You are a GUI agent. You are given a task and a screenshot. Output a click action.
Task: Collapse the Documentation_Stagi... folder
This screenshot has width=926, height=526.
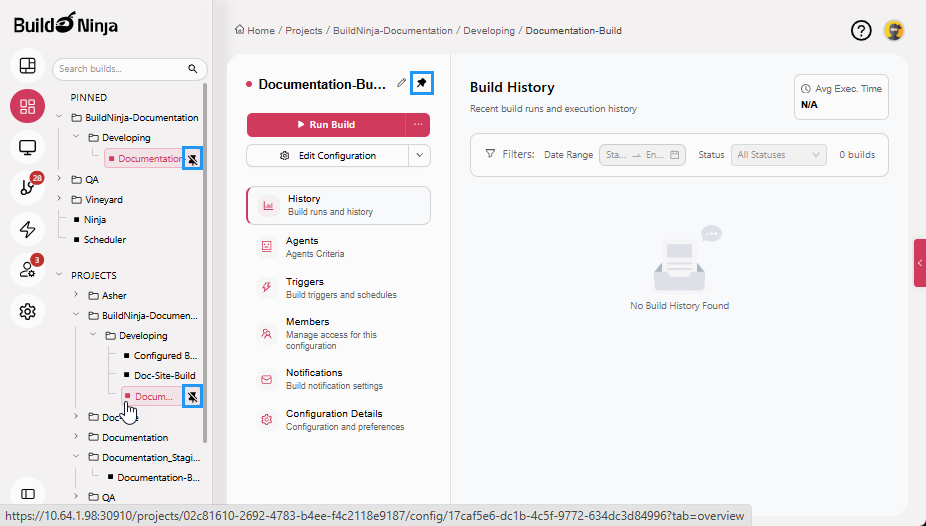76,456
